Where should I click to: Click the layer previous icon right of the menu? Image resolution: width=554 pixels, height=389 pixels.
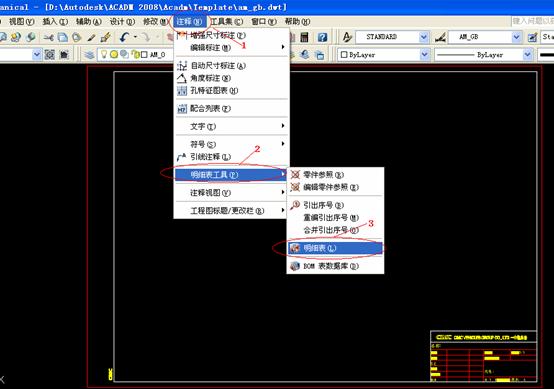[305, 54]
